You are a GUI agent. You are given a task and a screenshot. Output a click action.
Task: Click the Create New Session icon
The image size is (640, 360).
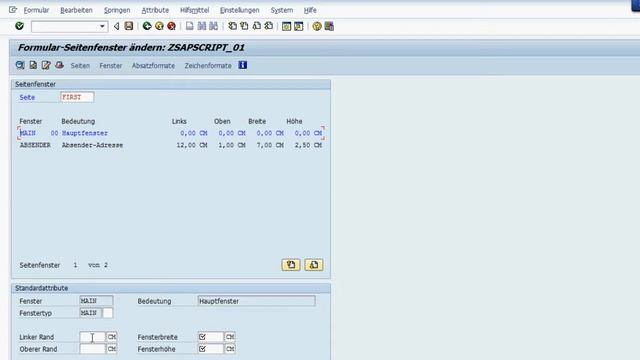tap(287, 26)
